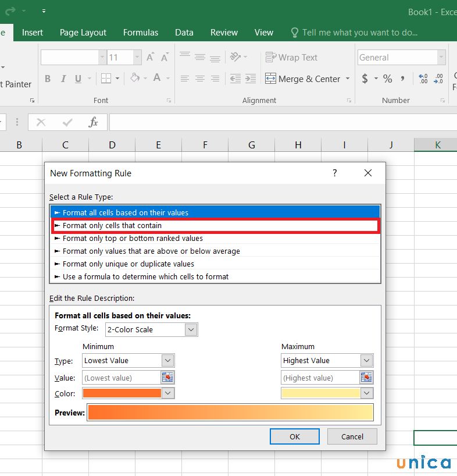Click the Insert Function fx icon

click(x=93, y=122)
